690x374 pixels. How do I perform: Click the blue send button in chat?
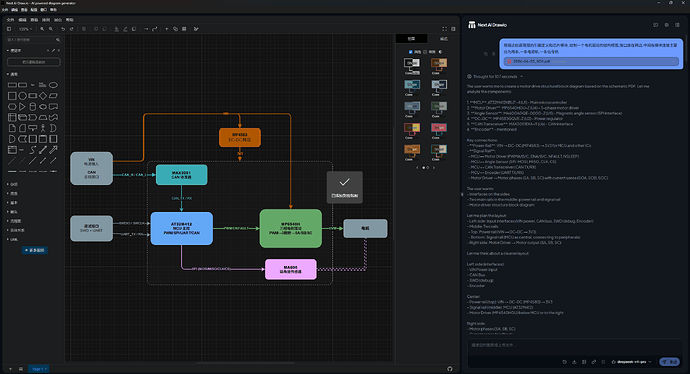point(669,362)
